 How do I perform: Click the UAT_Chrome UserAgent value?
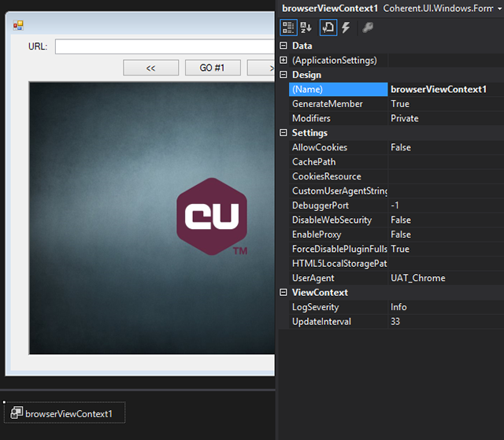pyautogui.click(x=447, y=278)
